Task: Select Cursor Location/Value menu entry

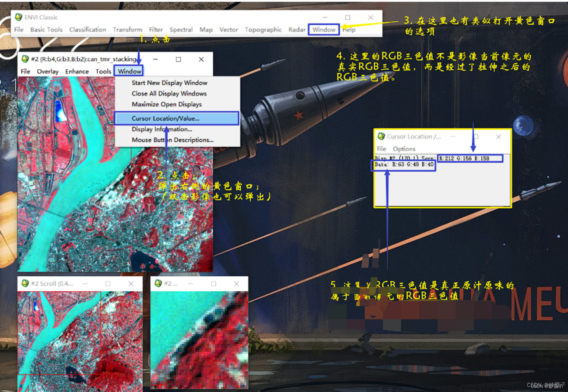Action: pos(177,118)
